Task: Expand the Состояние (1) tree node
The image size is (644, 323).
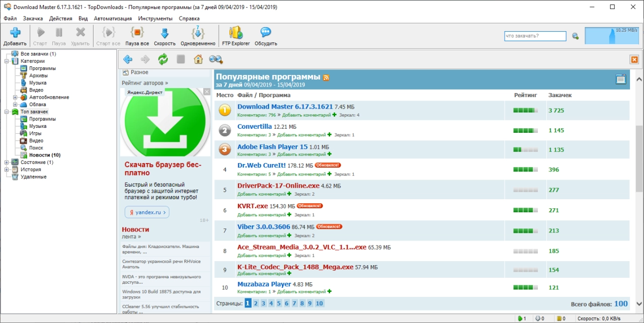Action: click(7, 163)
